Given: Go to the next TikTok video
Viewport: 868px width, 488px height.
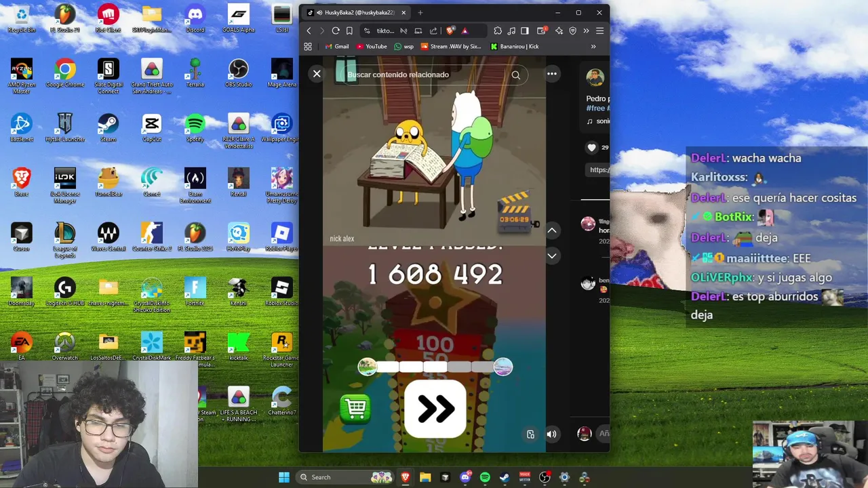Looking at the screenshot, I should (x=552, y=256).
